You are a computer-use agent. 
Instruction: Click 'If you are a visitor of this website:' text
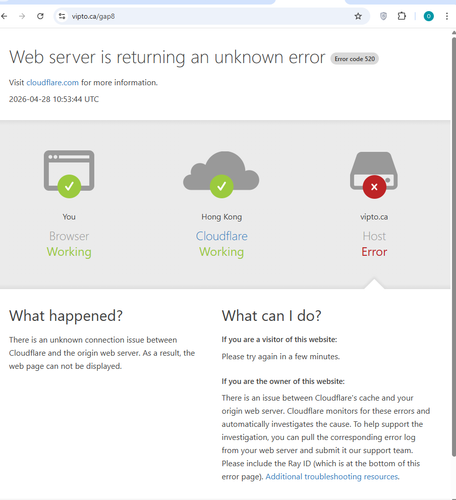click(279, 340)
